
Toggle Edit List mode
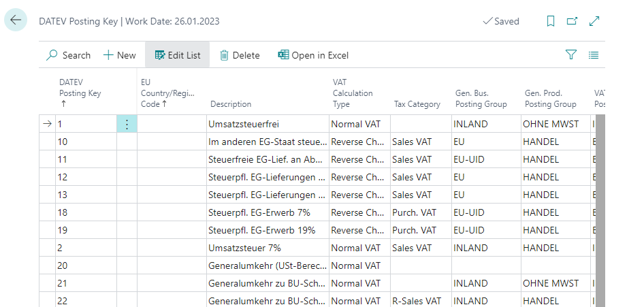pyautogui.click(x=178, y=55)
